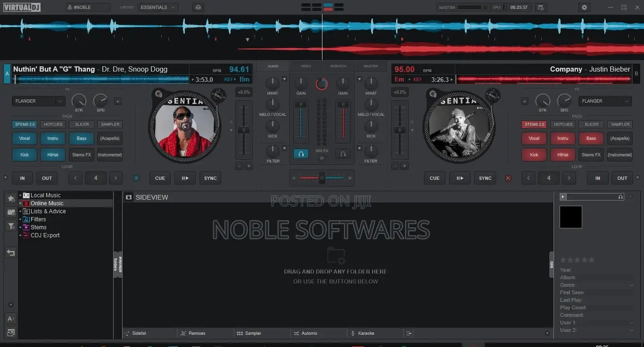Click the black cover art thumbnail in info panel
Image resolution: width=644 pixels, height=347 pixels.
[x=571, y=217]
